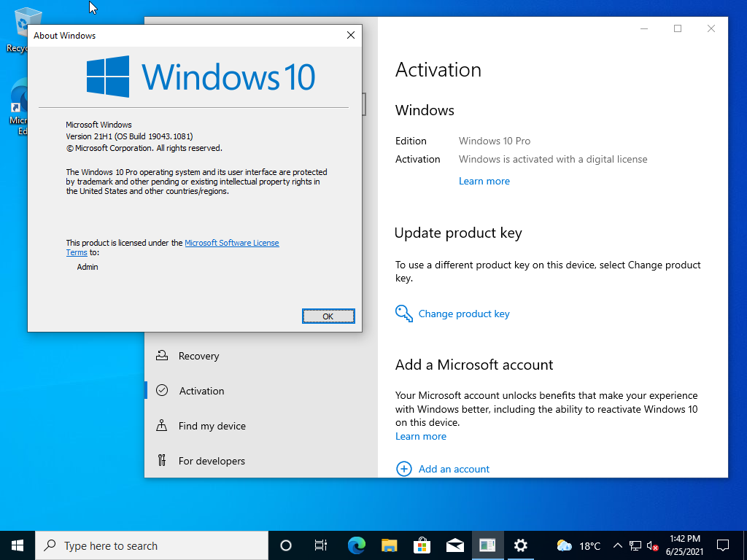This screenshot has height=560, width=747.
Task: Show hidden system tray icons
Action: (617, 545)
